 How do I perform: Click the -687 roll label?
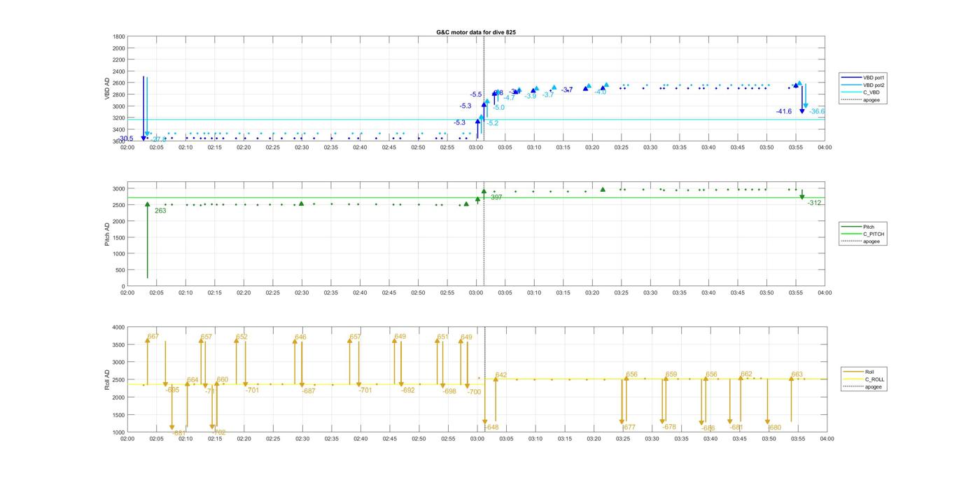coord(309,391)
